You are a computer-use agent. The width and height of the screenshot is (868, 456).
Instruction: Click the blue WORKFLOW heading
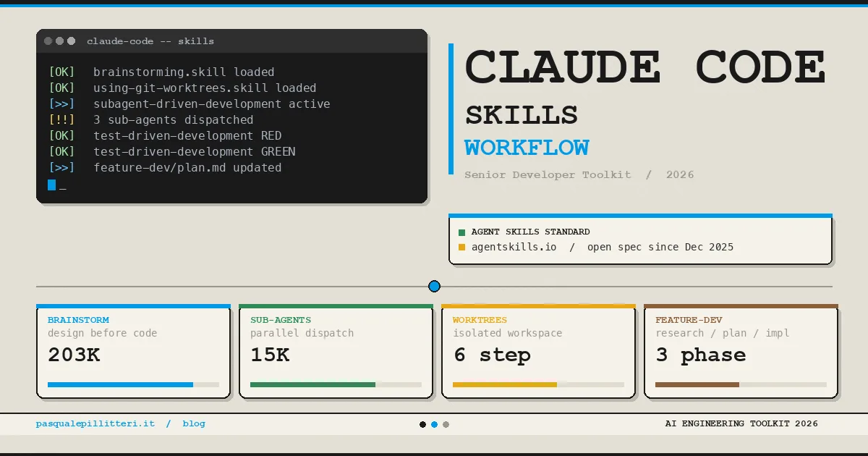coord(527,148)
